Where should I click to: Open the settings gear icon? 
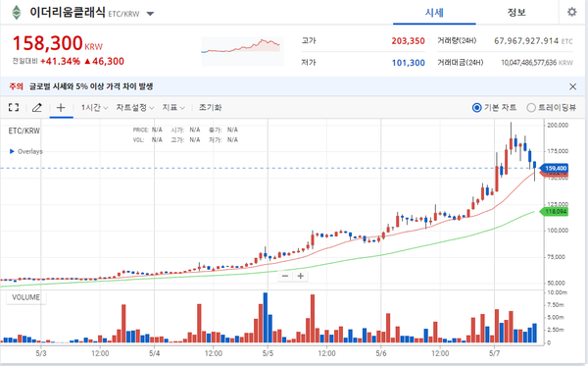pyautogui.click(x=571, y=12)
